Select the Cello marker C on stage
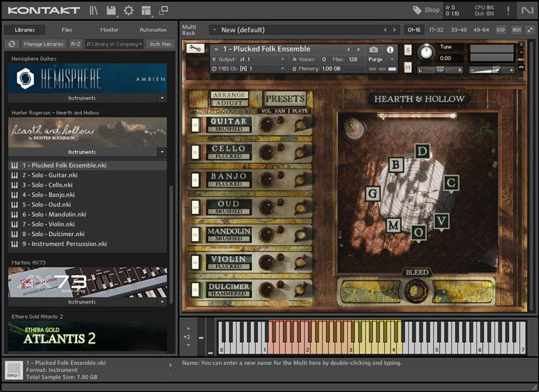This screenshot has height=392, width=539. (x=451, y=183)
